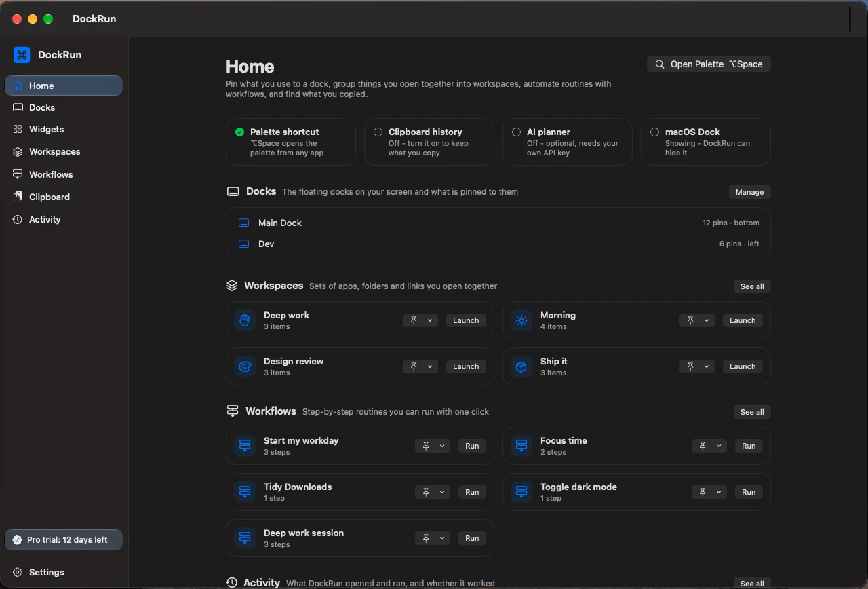This screenshot has height=589, width=868.
Task: Click the Ship it box icon
Action: tap(521, 366)
